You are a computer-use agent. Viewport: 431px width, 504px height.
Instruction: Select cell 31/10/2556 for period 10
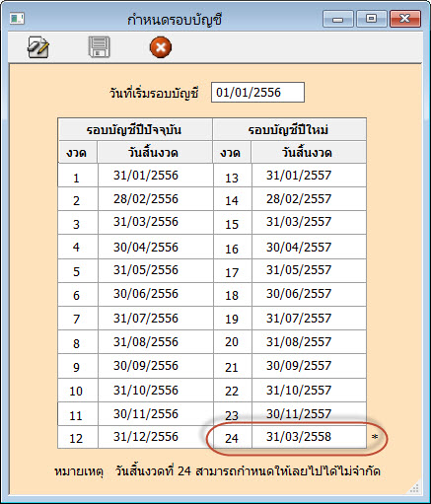pyautogui.click(x=156, y=390)
